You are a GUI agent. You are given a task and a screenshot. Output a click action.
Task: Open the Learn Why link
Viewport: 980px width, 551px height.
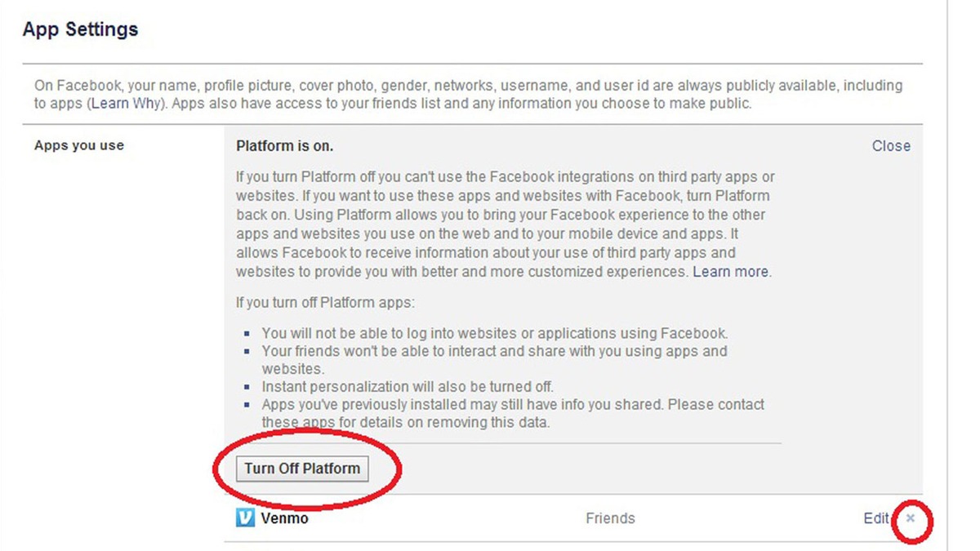tap(128, 104)
